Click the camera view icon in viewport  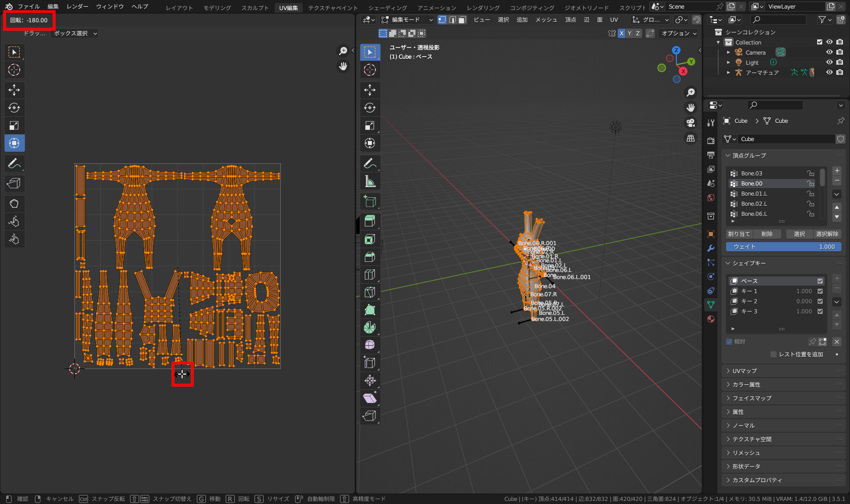click(691, 123)
